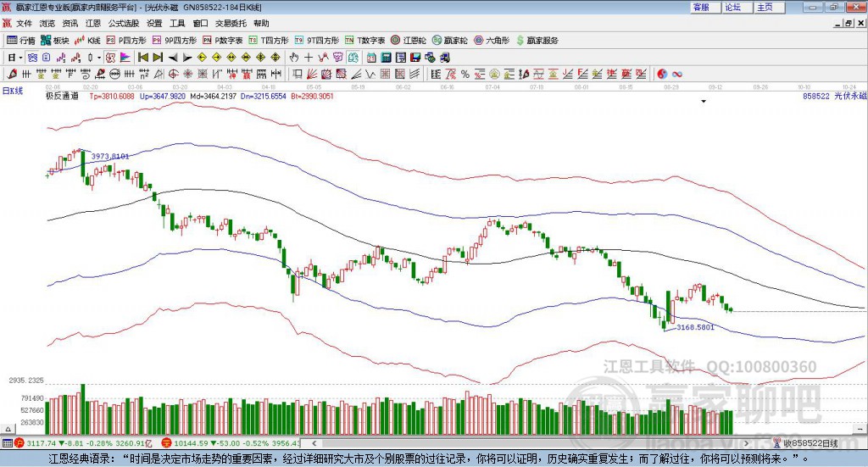The height and width of the screenshot is (467, 868).
Task: Open the 赢家轮 tool
Action: coord(449,41)
